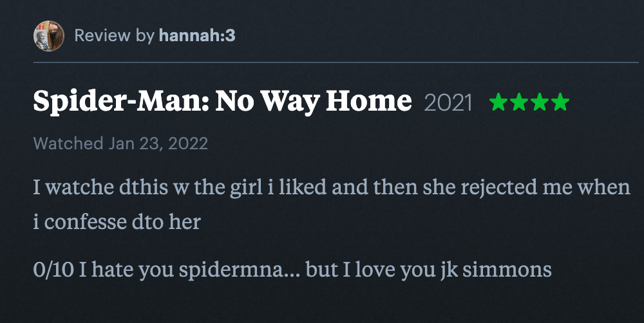Click the first green rating star

tap(498, 102)
